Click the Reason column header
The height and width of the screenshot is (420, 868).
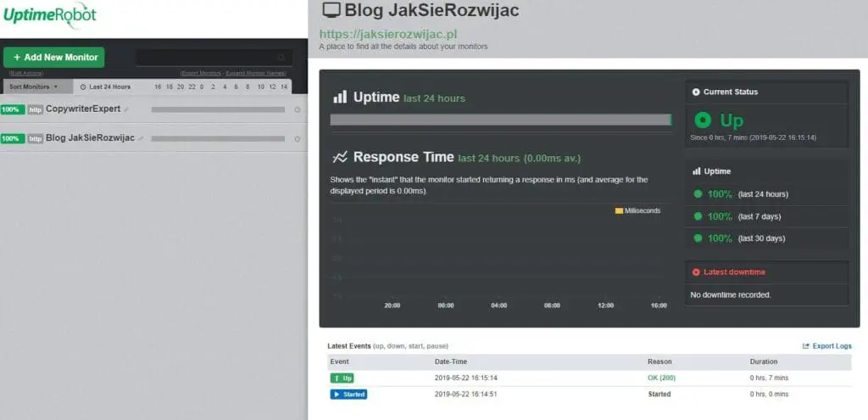[659, 361]
